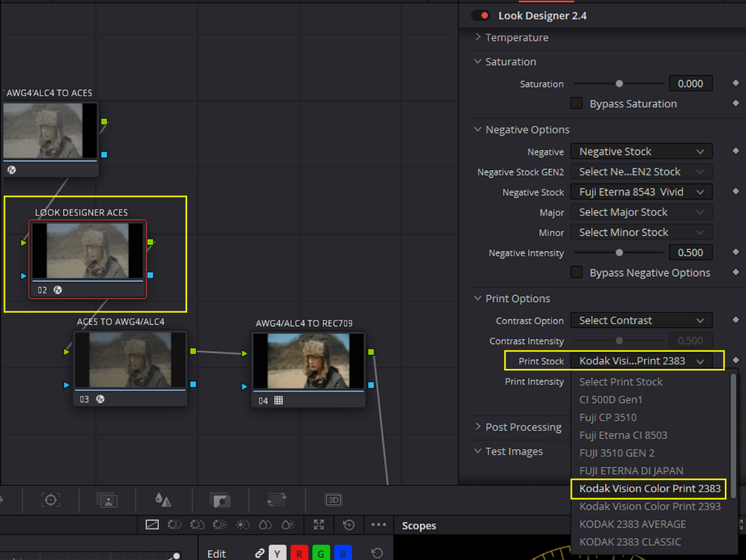Select the AWG4/ALC4 TO REC709 node thumbnail
The image size is (746, 560).
click(x=308, y=360)
